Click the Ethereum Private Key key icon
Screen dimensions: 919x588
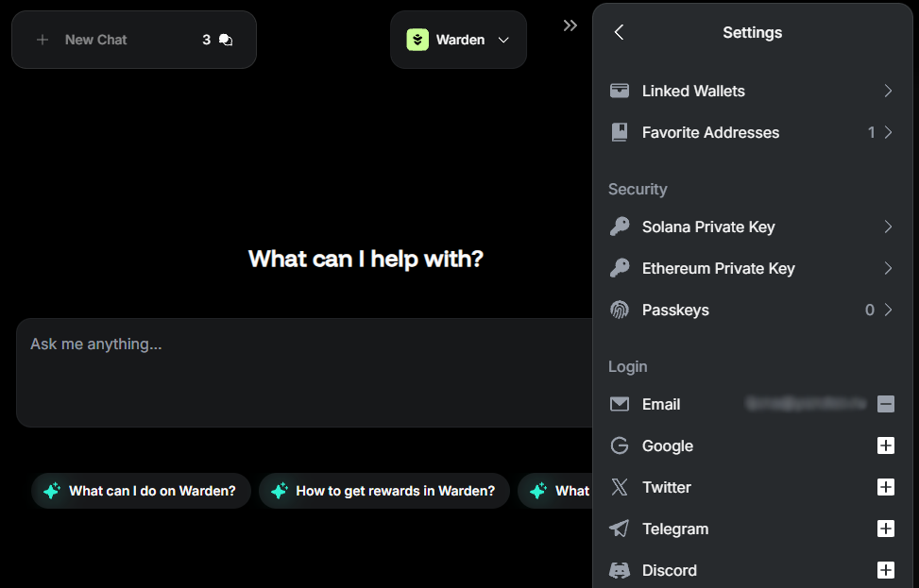pos(620,268)
